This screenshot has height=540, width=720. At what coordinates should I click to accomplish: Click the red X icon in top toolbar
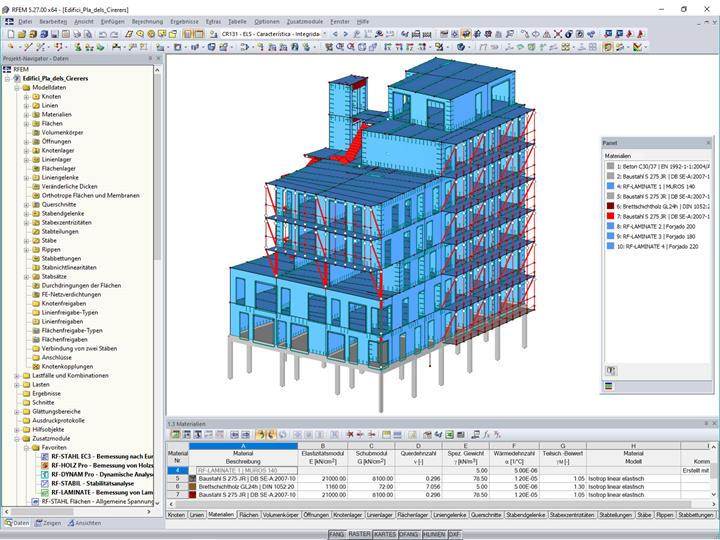pos(557,34)
